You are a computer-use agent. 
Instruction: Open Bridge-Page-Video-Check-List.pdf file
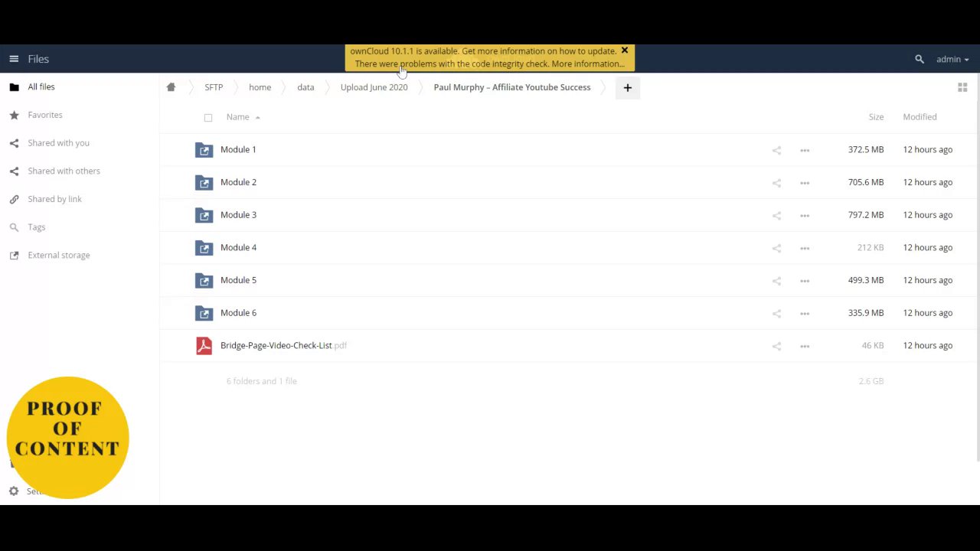click(283, 346)
